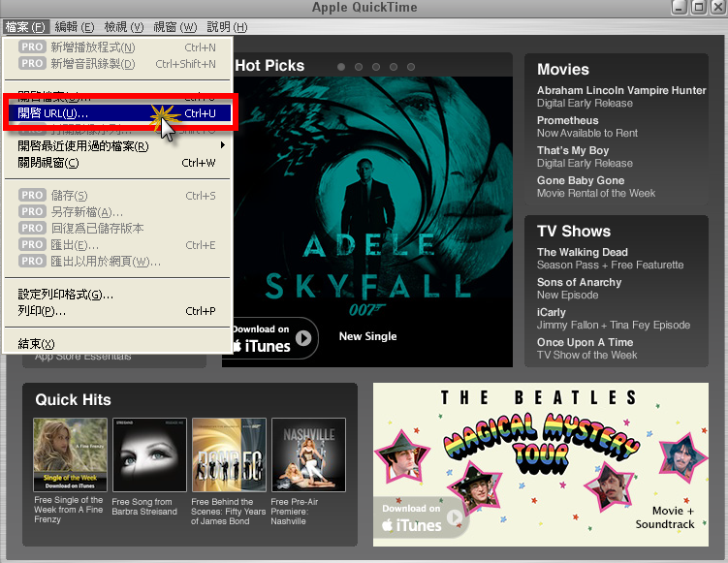Select 新增播放程式(N) PRO entry
728x563 pixels.
(x=118, y=47)
